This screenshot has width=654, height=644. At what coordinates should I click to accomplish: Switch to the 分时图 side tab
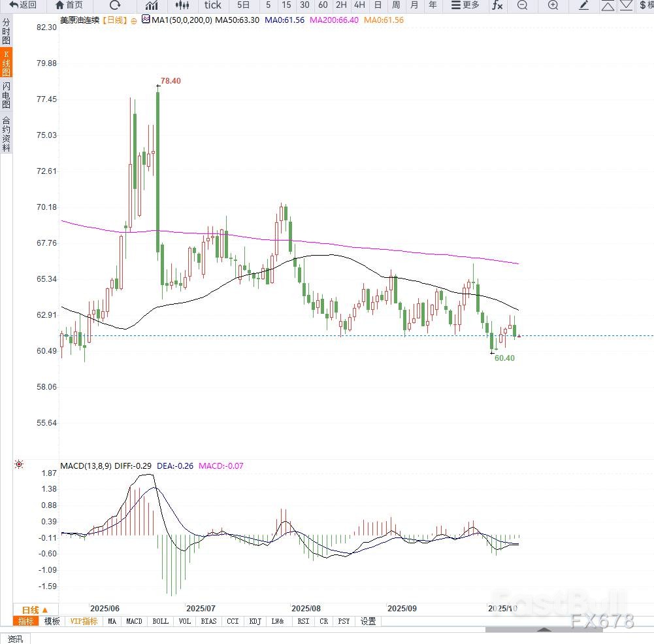click(6, 31)
